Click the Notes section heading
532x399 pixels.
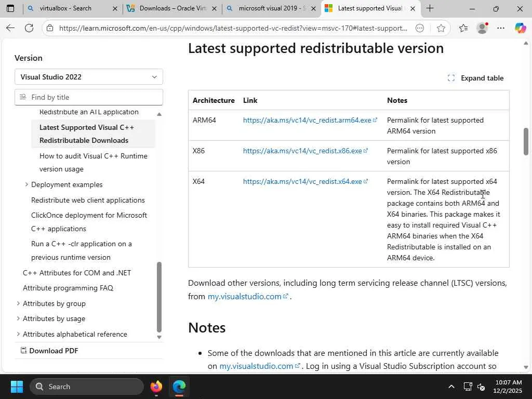207,328
